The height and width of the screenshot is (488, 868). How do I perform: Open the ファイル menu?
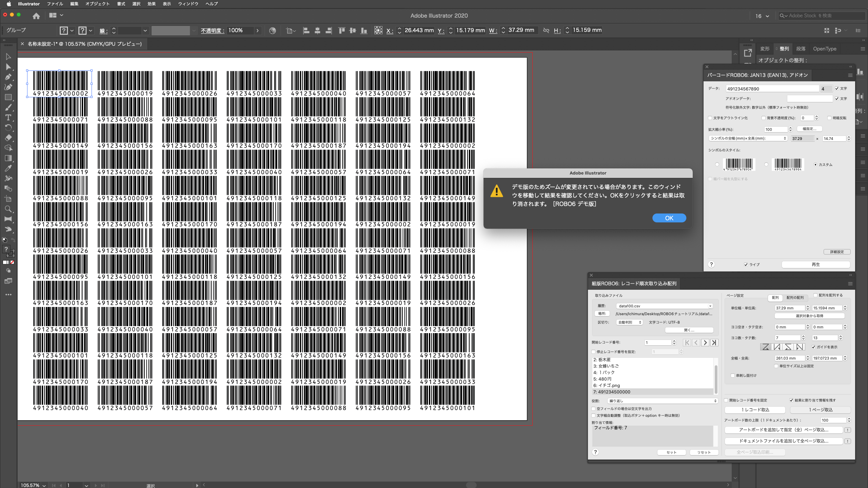tap(55, 4)
